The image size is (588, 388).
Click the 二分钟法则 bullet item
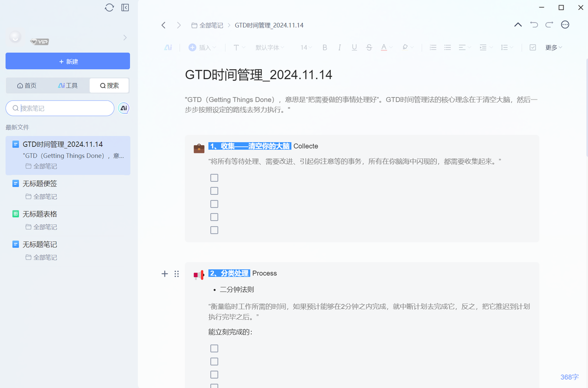237,289
